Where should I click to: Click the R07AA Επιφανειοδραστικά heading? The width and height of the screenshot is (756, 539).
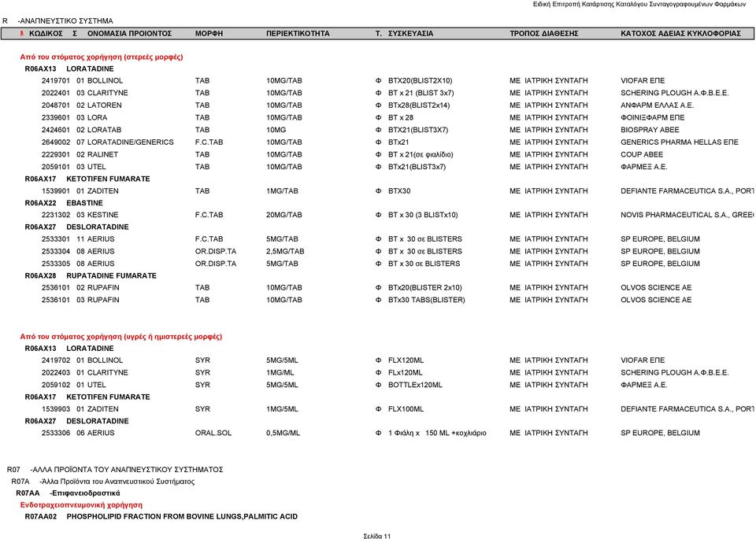(68, 493)
